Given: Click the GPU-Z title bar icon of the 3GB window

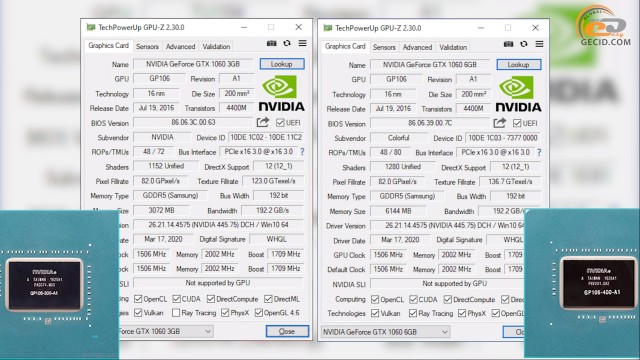Looking at the screenshot, I should click(91, 27).
